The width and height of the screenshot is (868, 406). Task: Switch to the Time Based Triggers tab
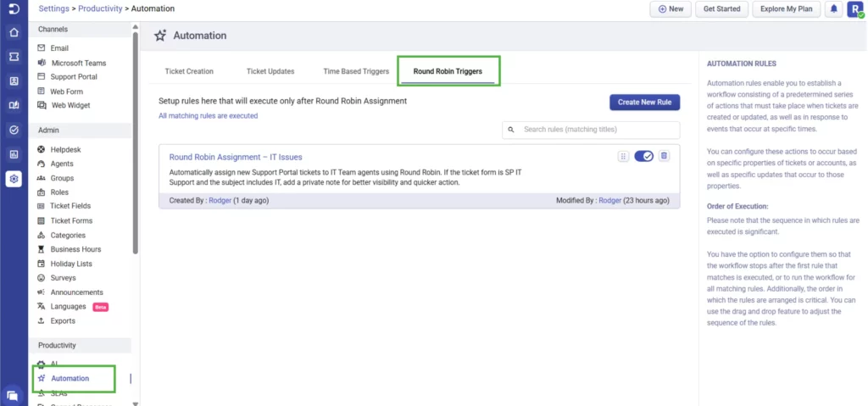[x=356, y=71]
